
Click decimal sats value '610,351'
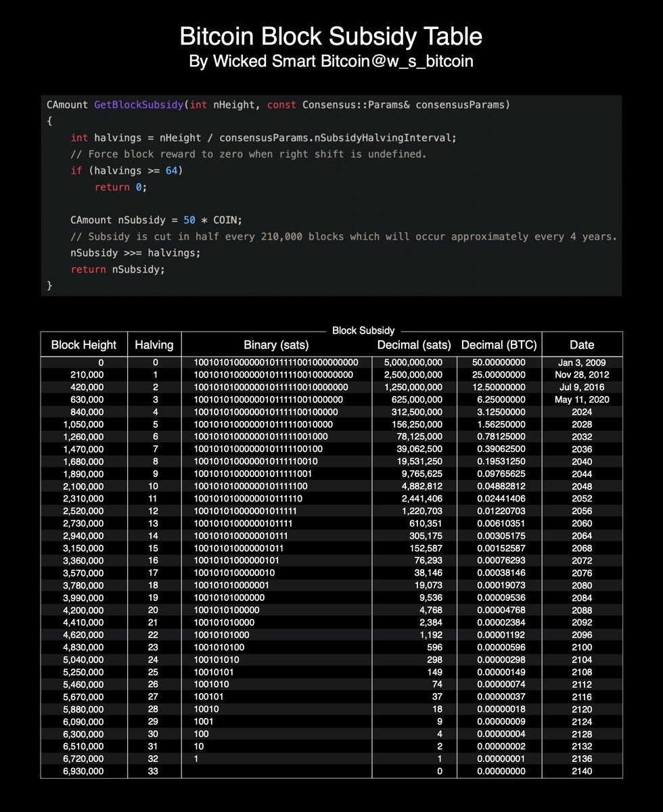click(x=425, y=524)
